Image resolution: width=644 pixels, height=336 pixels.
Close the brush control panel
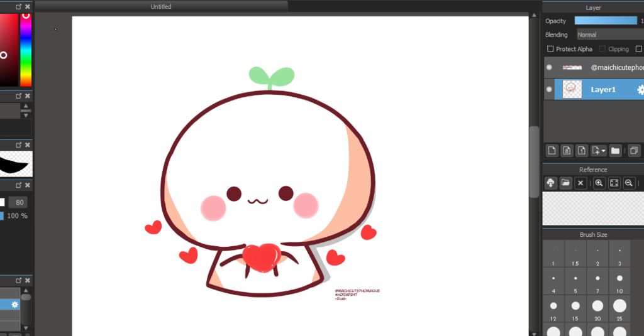tap(28, 185)
